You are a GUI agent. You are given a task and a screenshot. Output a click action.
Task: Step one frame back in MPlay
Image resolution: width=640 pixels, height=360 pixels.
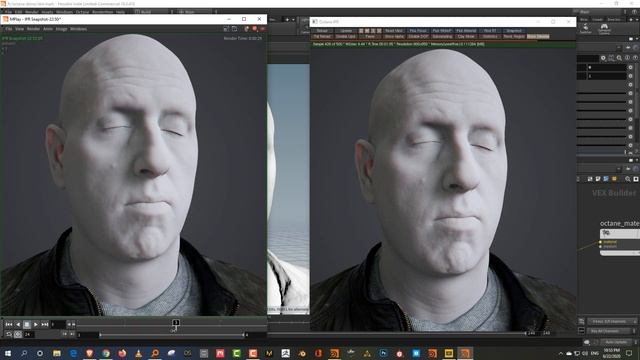click(18, 324)
